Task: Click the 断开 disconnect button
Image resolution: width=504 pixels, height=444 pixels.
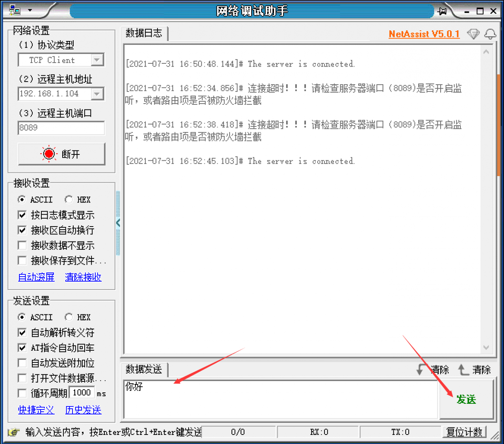Action: (61, 154)
